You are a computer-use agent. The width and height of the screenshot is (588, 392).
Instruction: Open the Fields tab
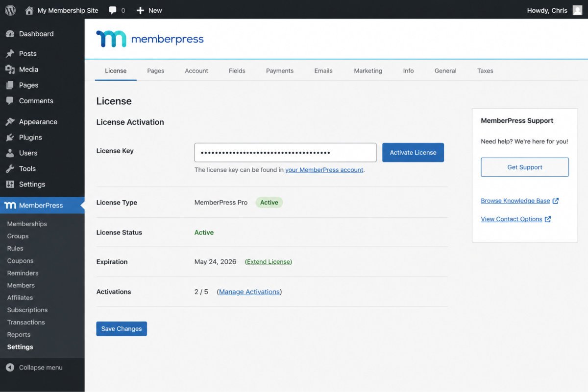[237, 71]
